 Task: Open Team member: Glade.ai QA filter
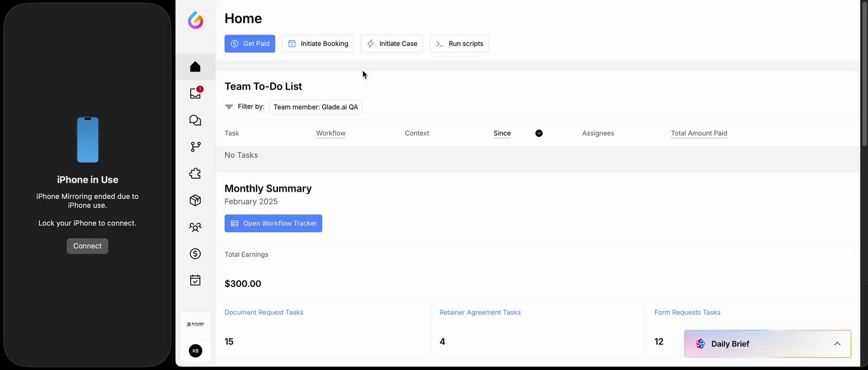point(316,107)
